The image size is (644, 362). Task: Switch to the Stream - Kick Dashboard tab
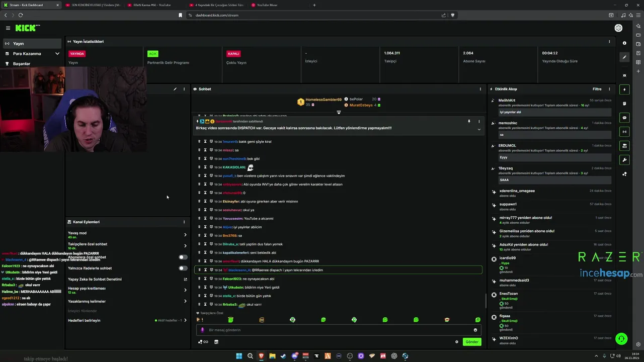click(x=30, y=5)
